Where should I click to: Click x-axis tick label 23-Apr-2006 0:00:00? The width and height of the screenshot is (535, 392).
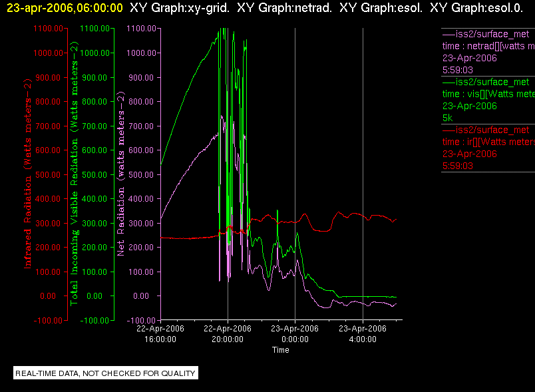coord(295,334)
